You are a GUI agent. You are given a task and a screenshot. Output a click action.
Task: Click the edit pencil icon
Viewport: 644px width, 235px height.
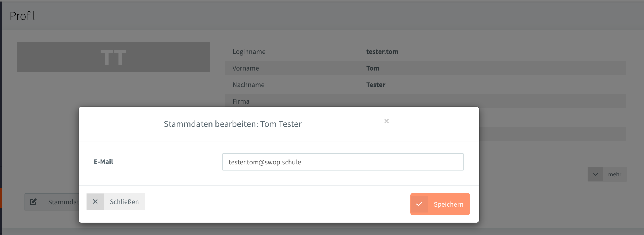tap(33, 202)
